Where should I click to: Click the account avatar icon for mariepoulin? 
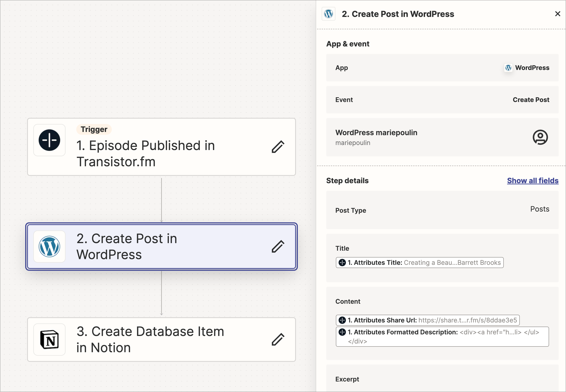coord(540,137)
